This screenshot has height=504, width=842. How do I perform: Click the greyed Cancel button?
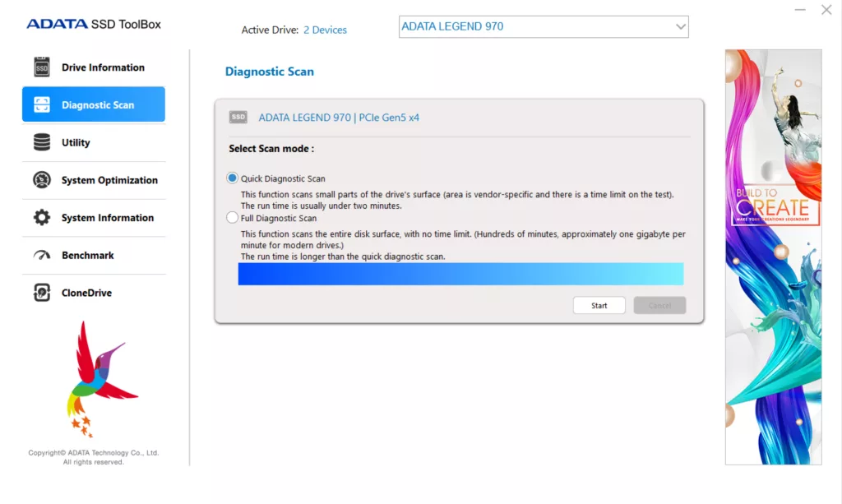point(659,305)
